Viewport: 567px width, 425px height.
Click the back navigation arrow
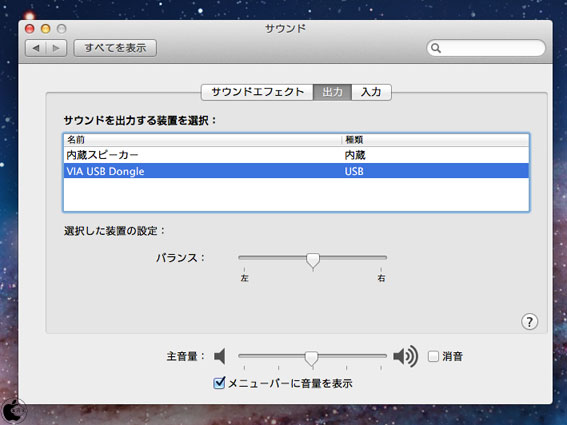tap(36, 48)
